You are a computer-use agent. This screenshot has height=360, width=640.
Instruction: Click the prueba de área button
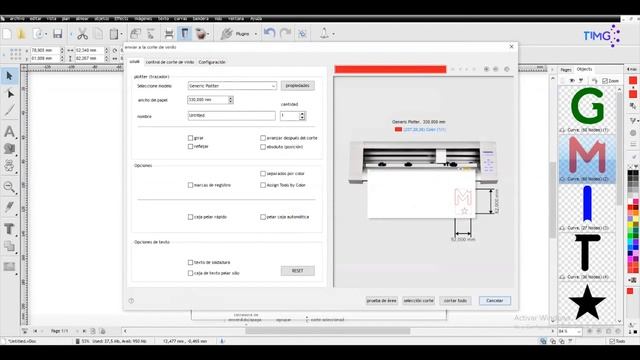pyautogui.click(x=382, y=301)
